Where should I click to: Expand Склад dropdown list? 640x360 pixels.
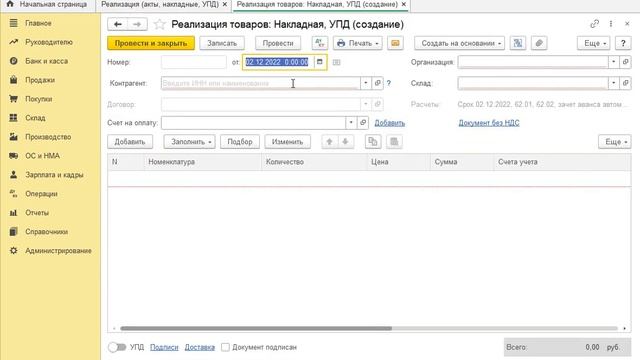pos(613,83)
